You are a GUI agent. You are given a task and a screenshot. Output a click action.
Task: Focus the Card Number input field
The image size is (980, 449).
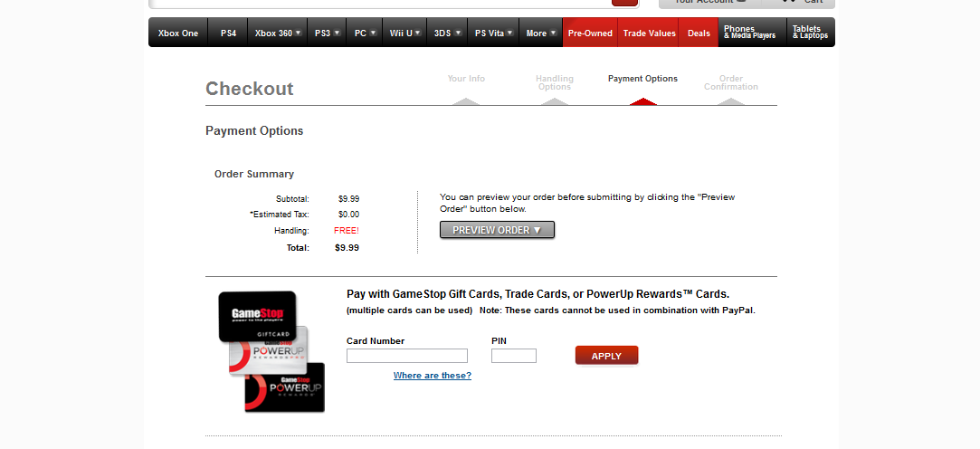coord(407,356)
